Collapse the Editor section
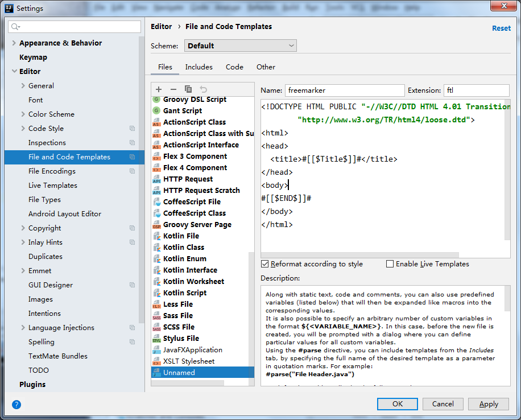 (x=14, y=71)
